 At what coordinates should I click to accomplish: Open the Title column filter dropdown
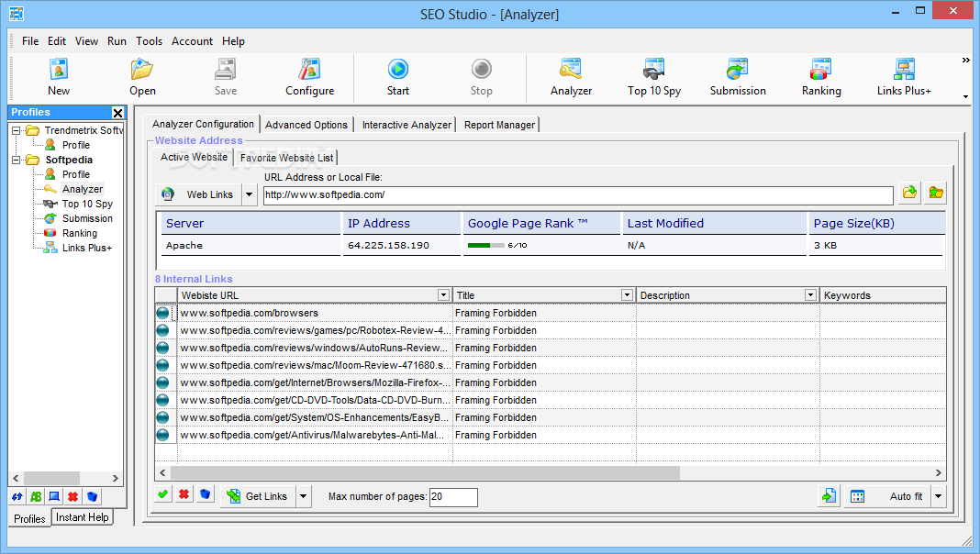click(x=627, y=294)
